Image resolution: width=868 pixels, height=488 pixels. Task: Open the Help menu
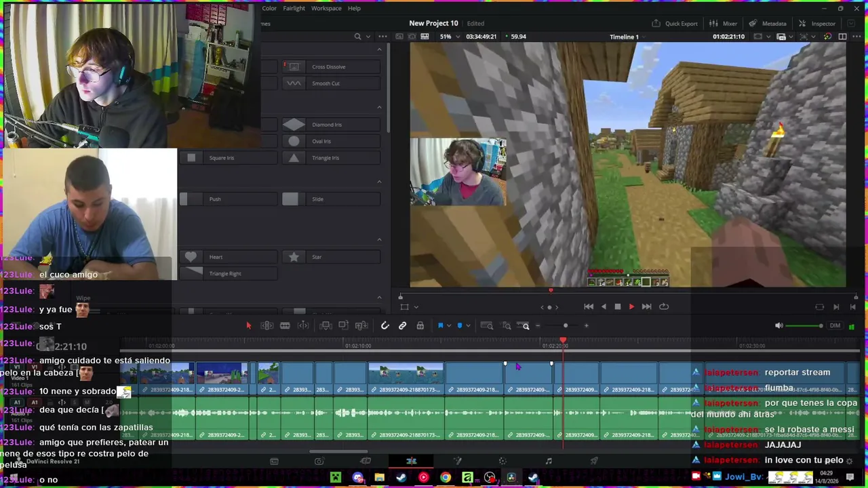354,8
